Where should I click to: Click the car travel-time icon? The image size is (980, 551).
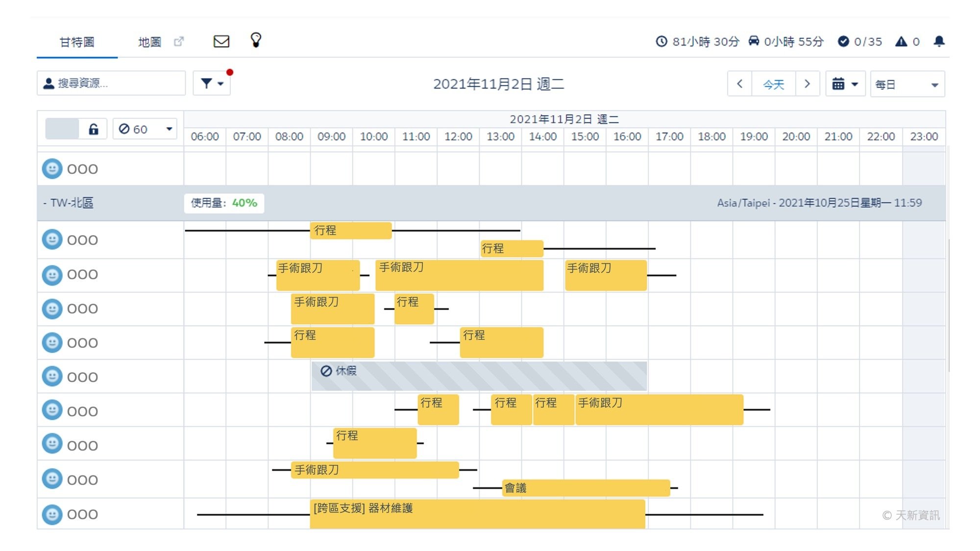753,42
